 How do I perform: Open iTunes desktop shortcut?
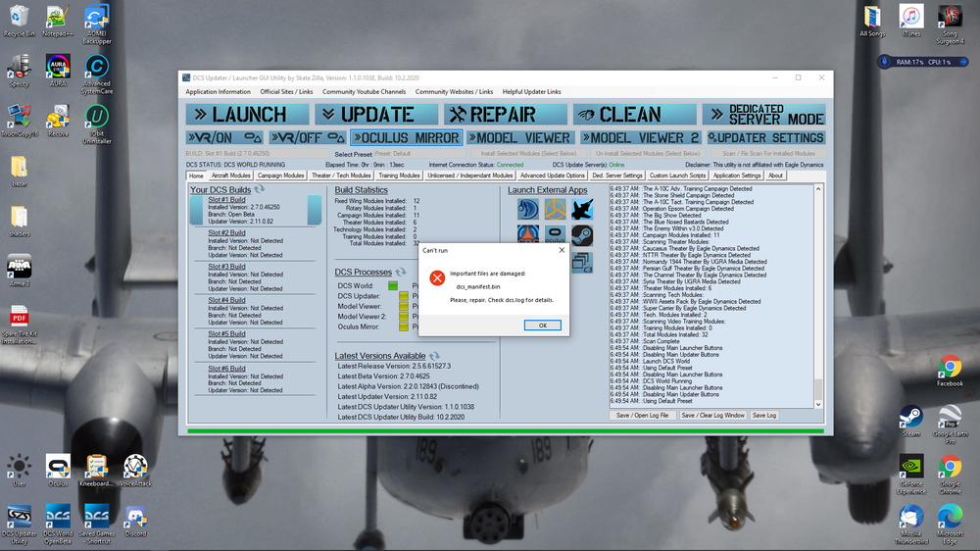911,21
